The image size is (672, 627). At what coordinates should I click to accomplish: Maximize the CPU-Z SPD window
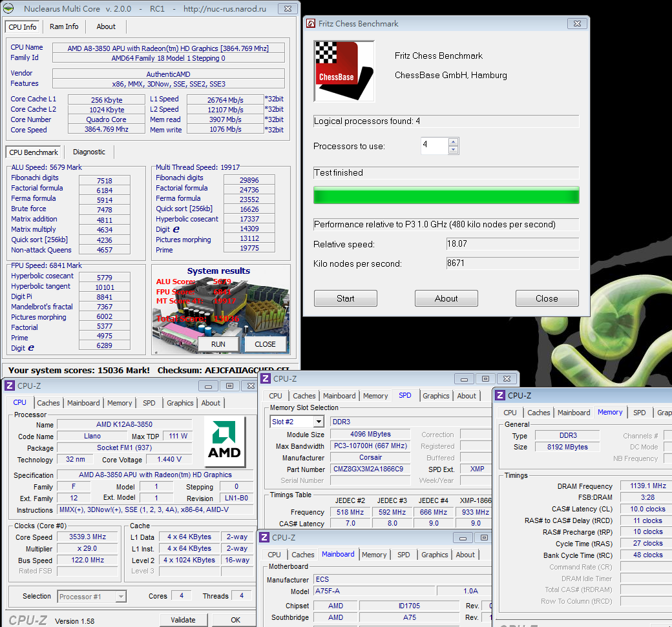point(485,378)
